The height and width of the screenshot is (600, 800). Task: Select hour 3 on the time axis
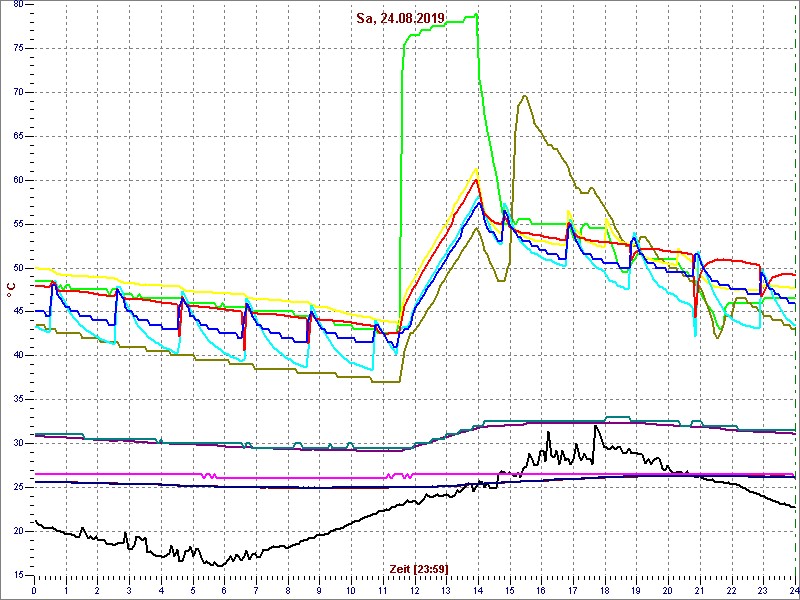tap(129, 589)
